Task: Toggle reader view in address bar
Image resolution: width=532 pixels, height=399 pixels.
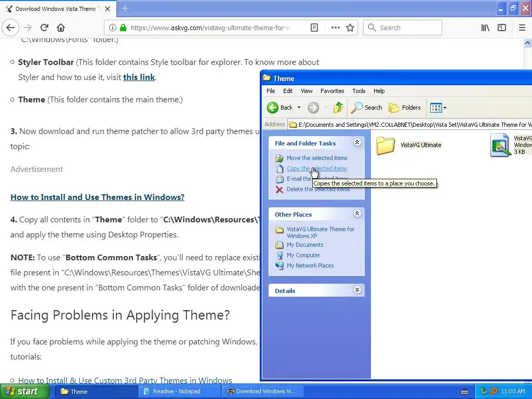Action: coord(314,28)
